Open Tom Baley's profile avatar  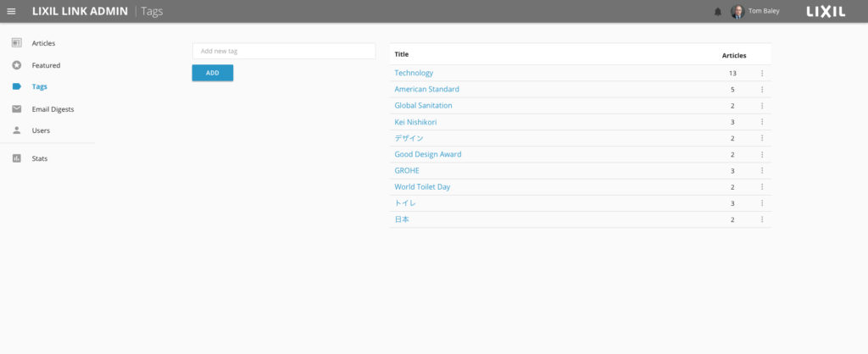point(737,12)
